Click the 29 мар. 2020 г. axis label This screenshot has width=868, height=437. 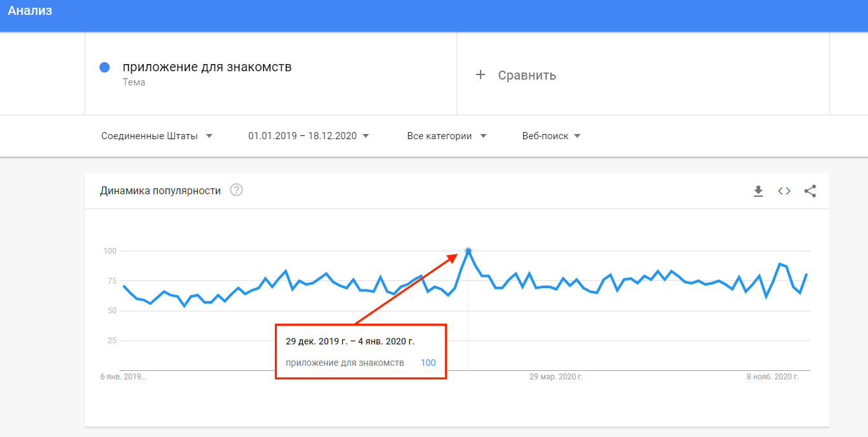(556, 377)
